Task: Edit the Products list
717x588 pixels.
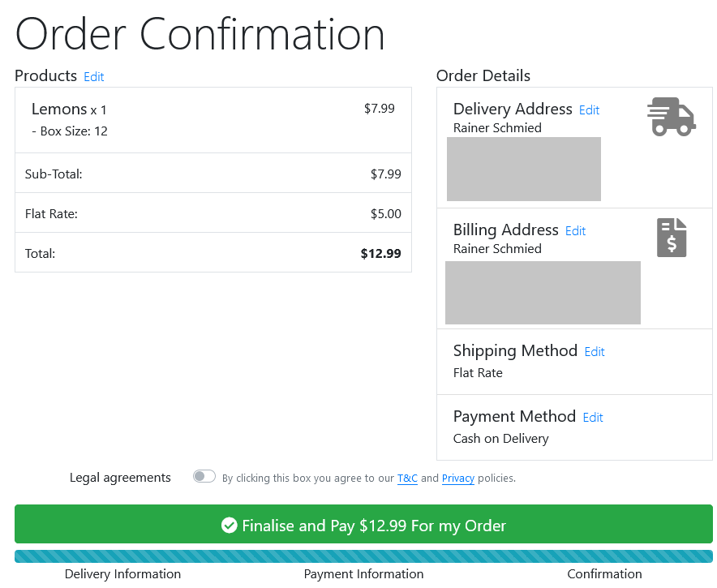Action: (94, 77)
